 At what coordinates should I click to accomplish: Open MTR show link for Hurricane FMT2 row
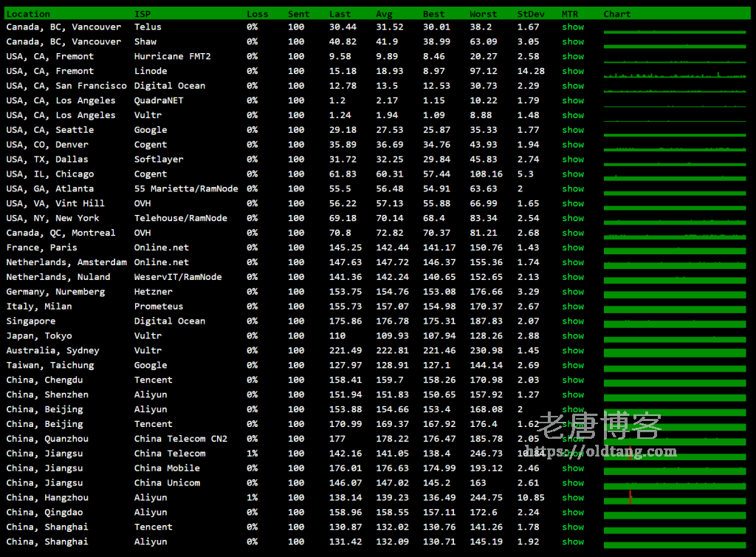coord(572,57)
